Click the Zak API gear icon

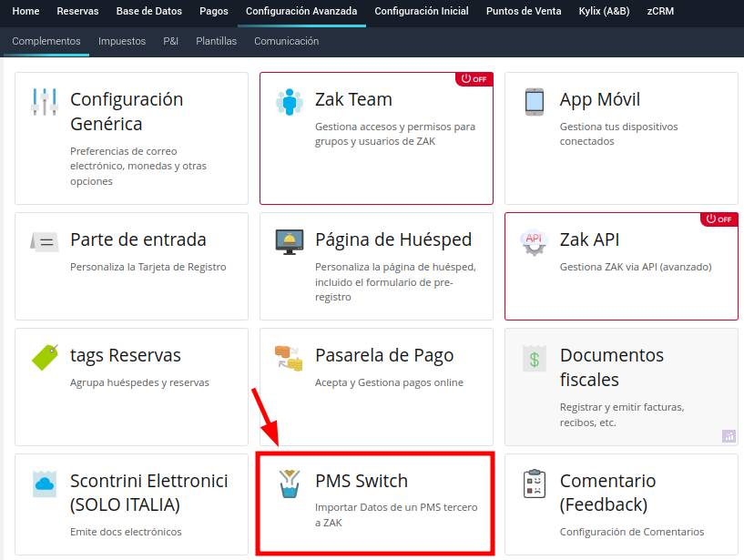pos(535,242)
